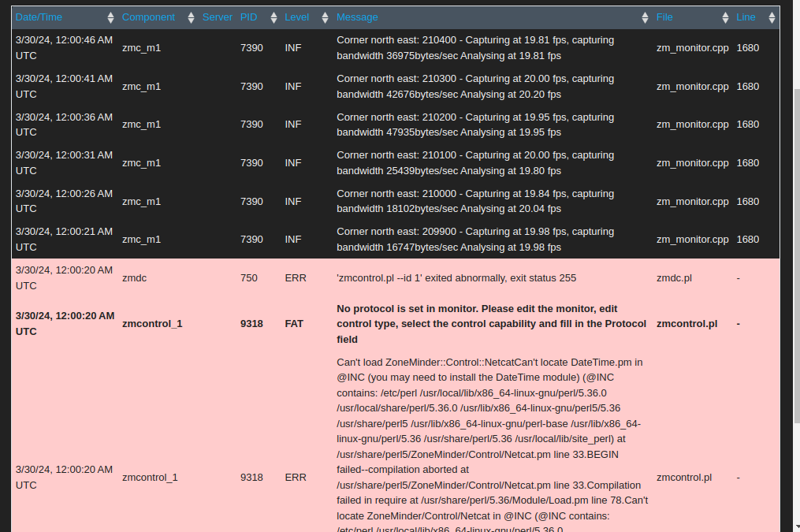The width and height of the screenshot is (800, 532).
Task: Click the message with frame count 209900
Action: (475, 240)
